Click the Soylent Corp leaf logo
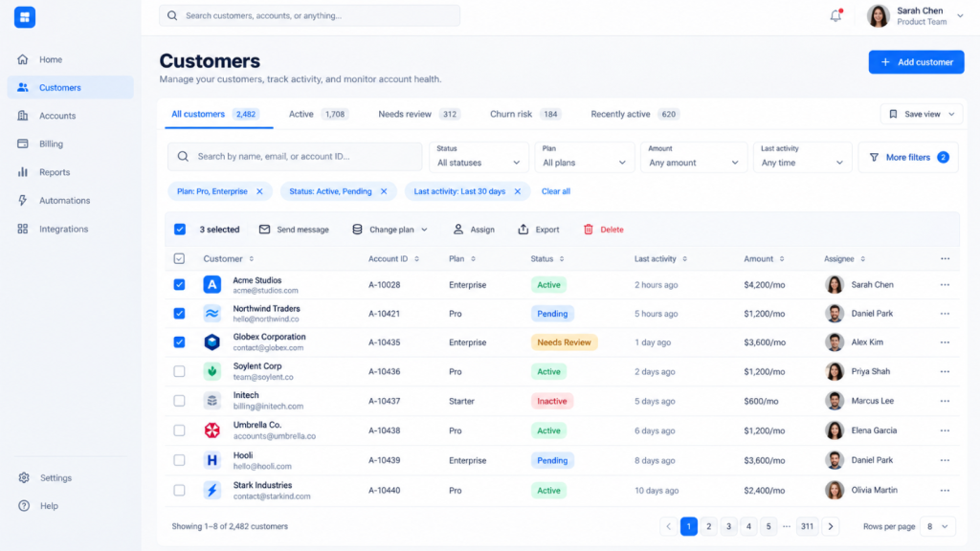 212,371
